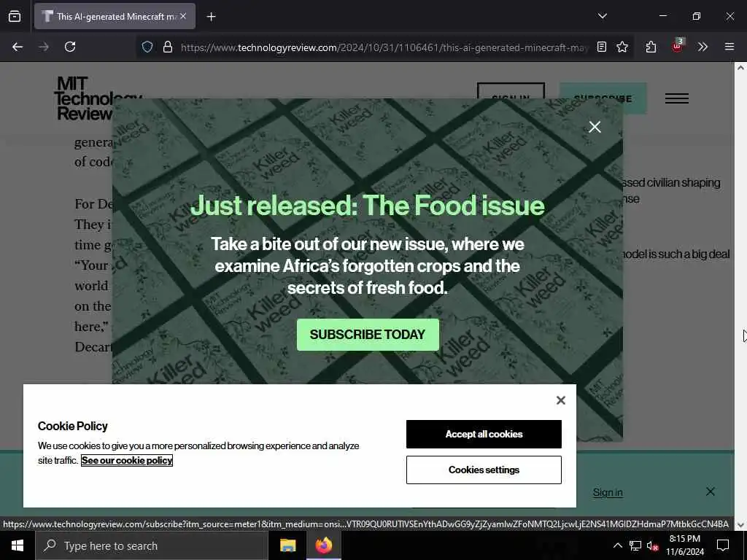This screenshot has height=560, width=747.
Task: Open the list all tabs dropdown
Action: click(602, 16)
